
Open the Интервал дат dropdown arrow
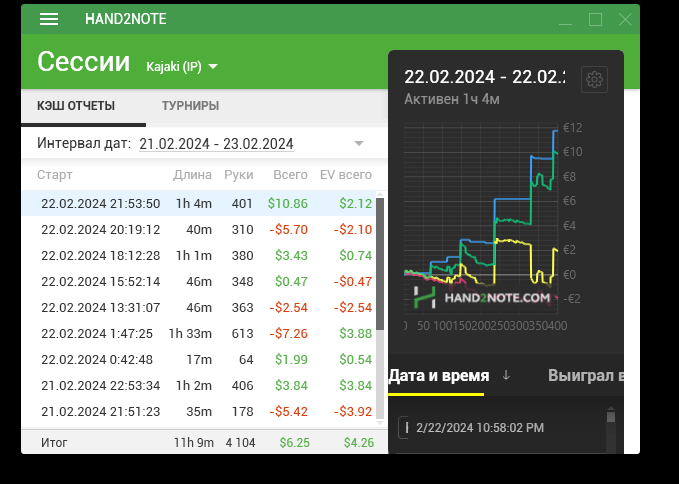pyautogui.click(x=359, y=143)
